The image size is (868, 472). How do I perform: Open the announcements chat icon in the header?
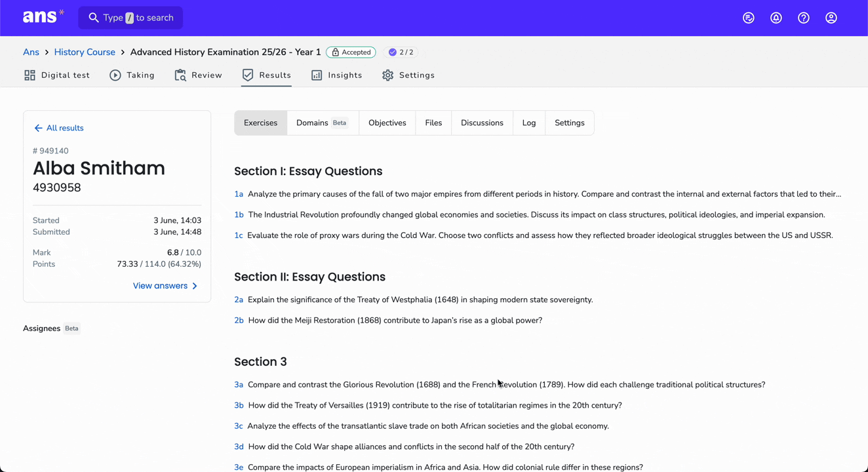[x=749, y=18]
